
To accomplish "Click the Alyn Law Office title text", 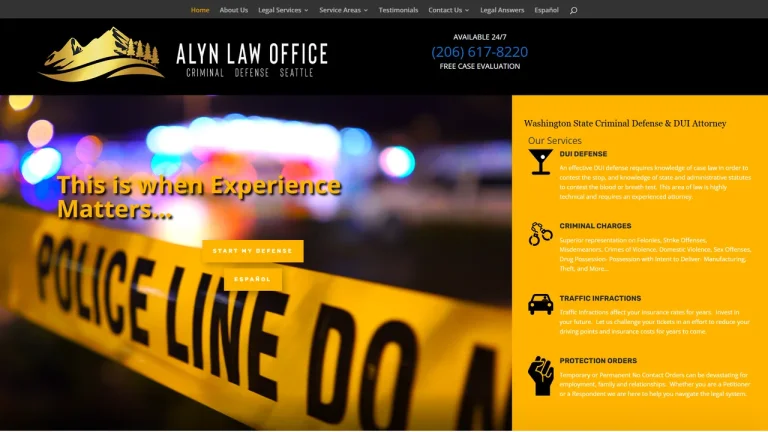I will (x=252, y=54).
